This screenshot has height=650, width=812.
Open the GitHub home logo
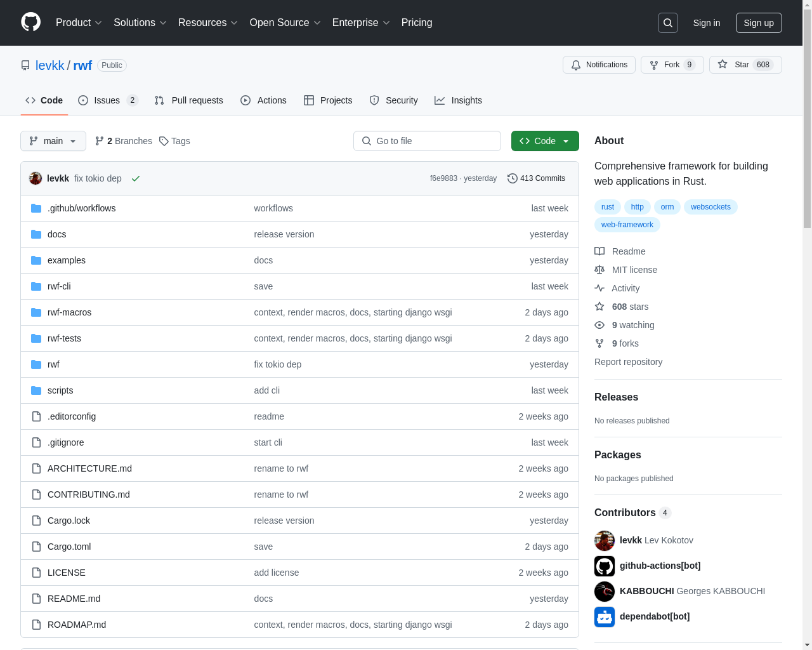point(31,22)
